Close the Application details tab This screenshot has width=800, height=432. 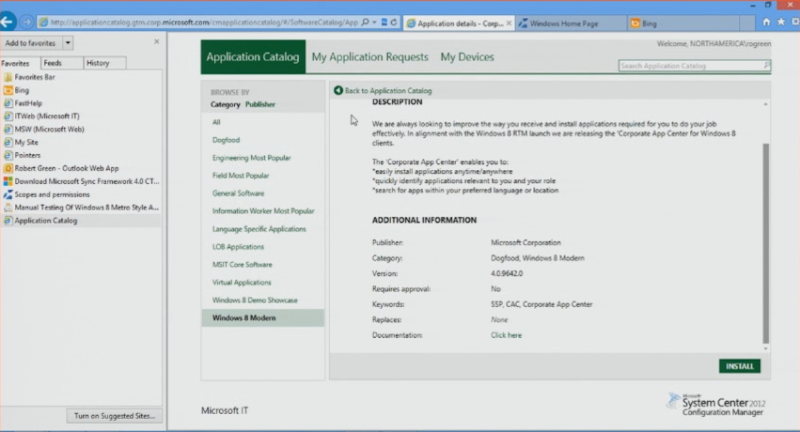pos(509,23)
